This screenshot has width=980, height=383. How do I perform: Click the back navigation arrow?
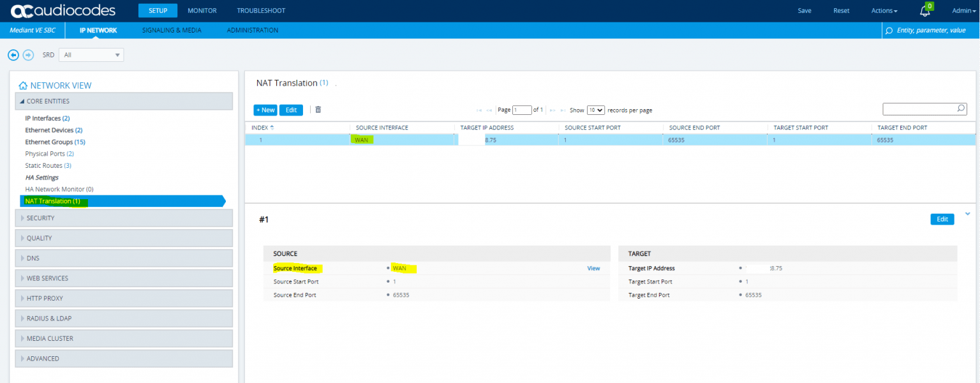13,55
